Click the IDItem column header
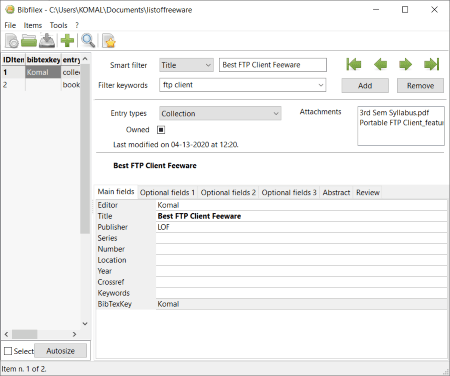This screenshot has height=376, width=450. click(13, 60)
